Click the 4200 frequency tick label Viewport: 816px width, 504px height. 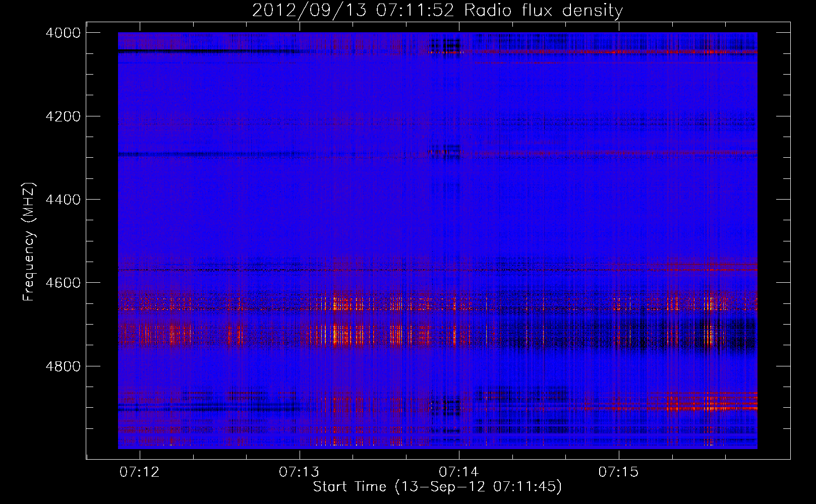click(63, 116)
